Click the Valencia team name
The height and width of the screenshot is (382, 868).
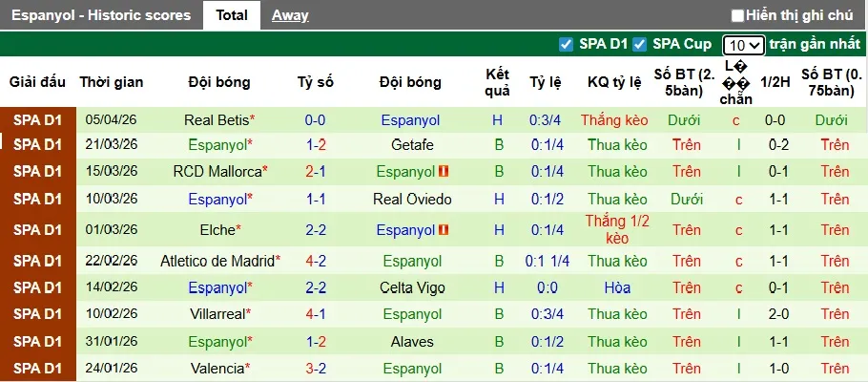[x=217, y=368]
